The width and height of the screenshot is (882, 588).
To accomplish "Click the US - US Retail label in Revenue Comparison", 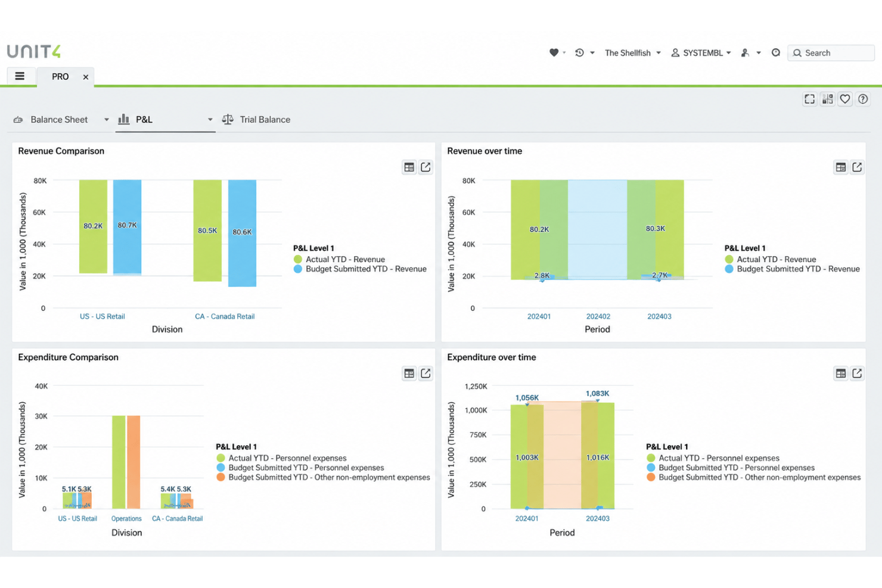I will 103,316.
